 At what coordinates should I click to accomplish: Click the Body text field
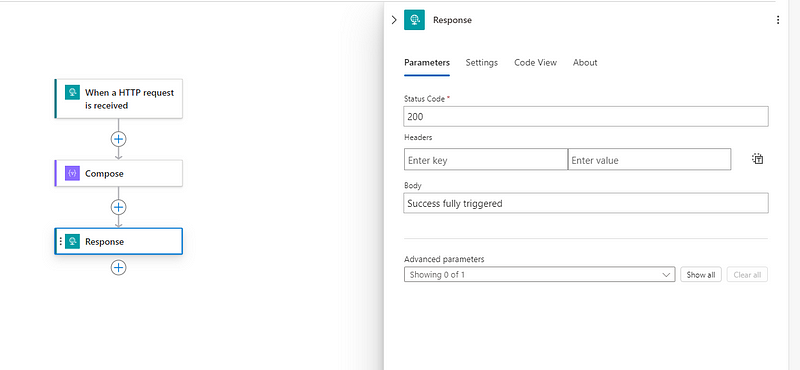pos(586,203)
